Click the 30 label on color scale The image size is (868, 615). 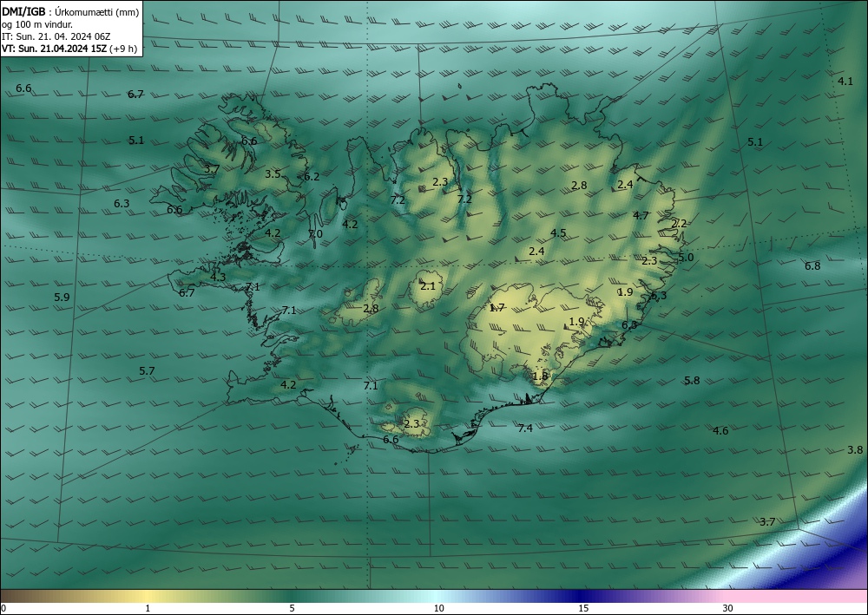coord(728,608)
